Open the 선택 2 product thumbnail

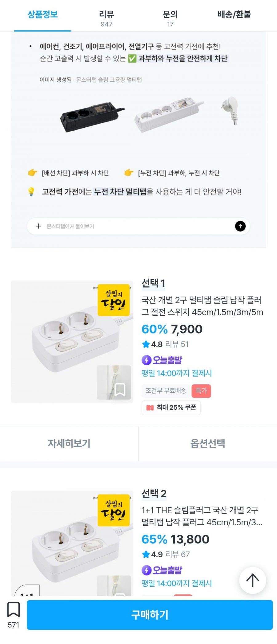click(x=72, y=543)
